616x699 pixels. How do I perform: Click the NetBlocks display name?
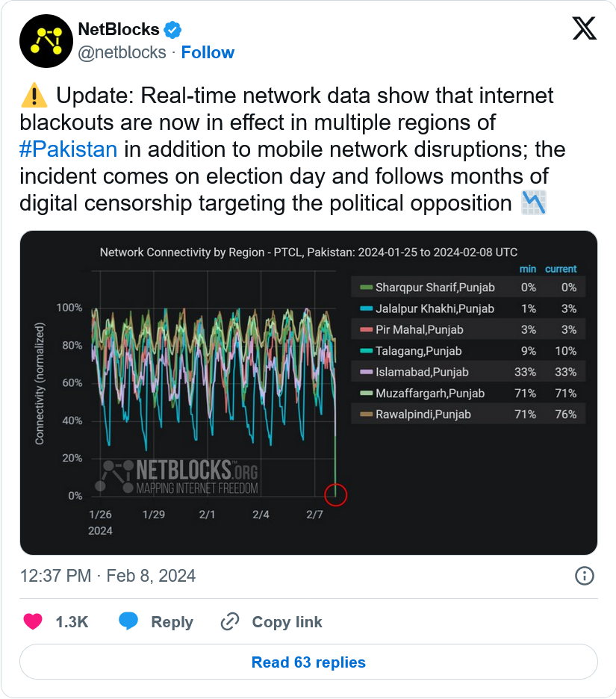(x=119, y=29)
